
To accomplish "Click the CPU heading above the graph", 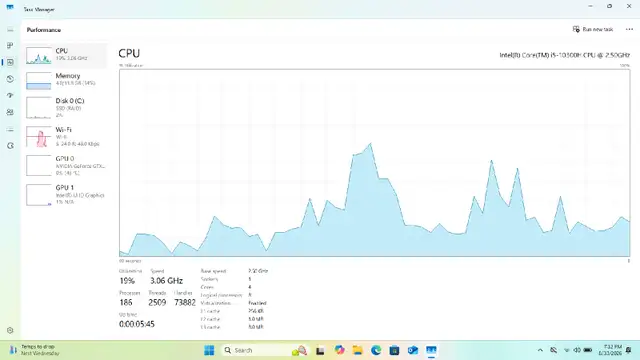I will (x=129, y=53).
